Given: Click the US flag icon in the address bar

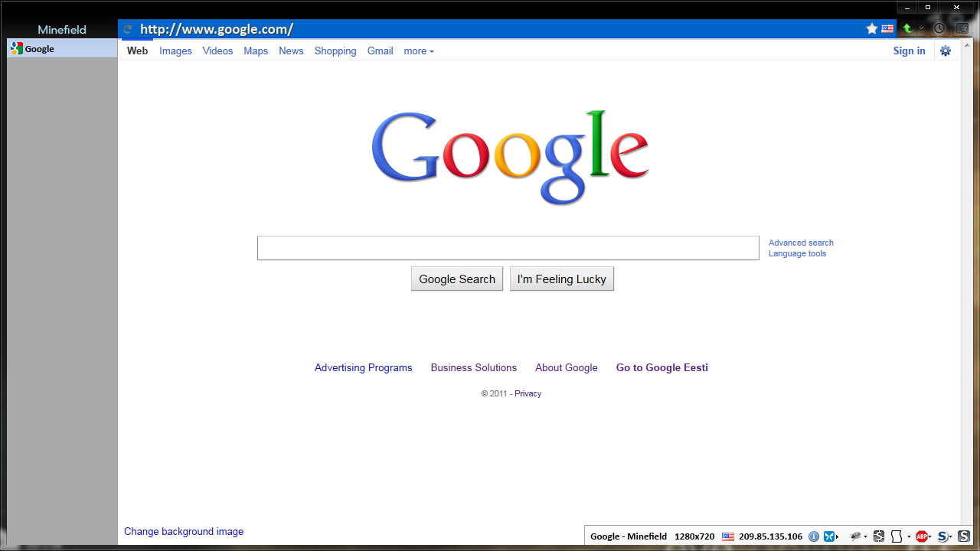Looking at the screenshot, I should tap(887, 29).
